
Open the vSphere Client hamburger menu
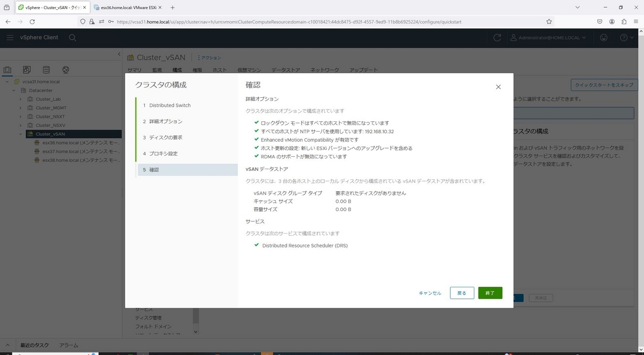coord(10,38)
